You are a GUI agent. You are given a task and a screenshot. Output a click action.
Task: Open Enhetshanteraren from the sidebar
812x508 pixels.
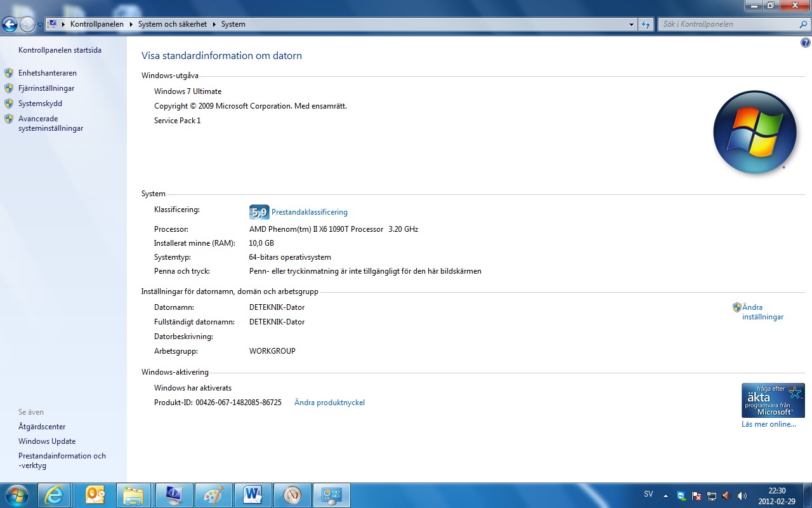pos(48,73)
